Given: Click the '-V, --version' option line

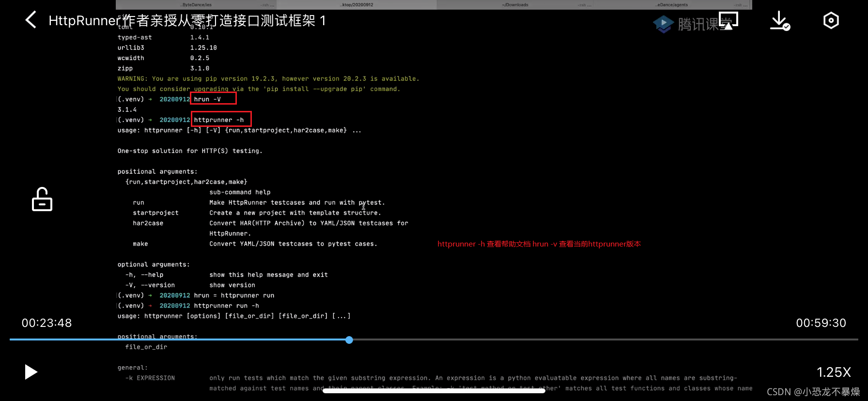Looking at the screenshot, I should tap(190, 285).
